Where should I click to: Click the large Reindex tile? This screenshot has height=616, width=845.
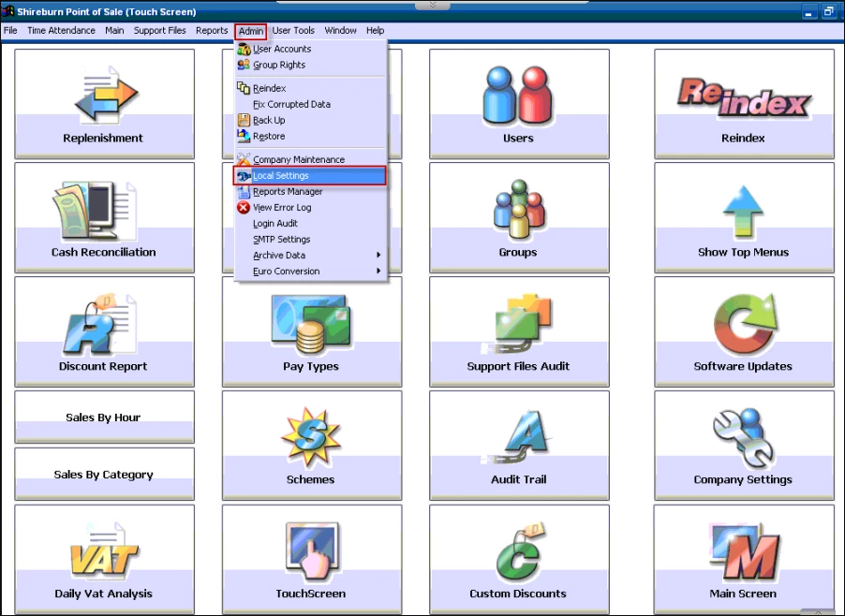(x=744, y=103)
